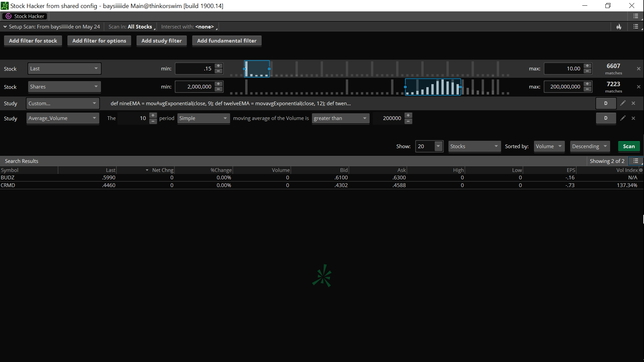
Task: Open the Average_Volume study dropdown
Action: pyautogui.click(x=63, y=118)
